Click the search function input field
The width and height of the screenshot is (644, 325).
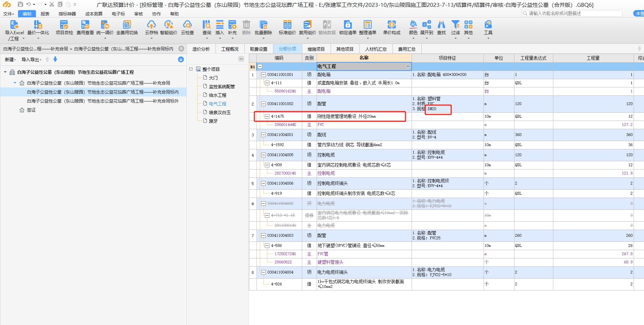[572, 13]
